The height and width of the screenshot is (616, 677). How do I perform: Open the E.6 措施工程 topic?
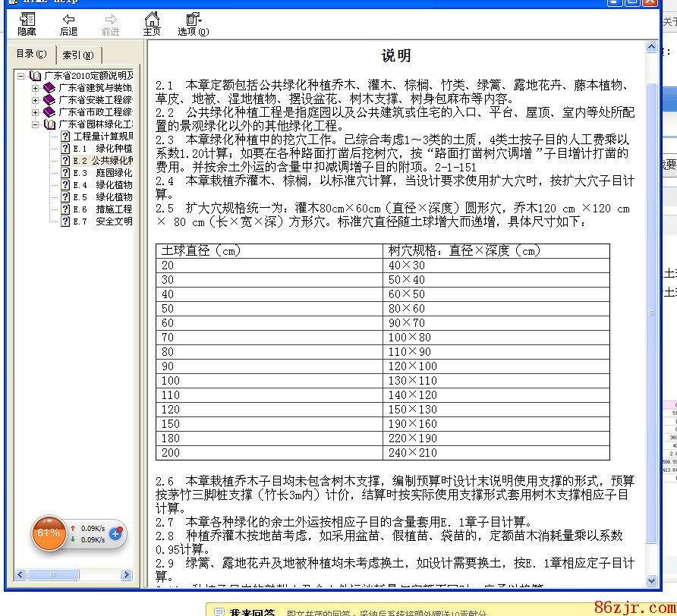pyautogui.click(x=102, y=209)
